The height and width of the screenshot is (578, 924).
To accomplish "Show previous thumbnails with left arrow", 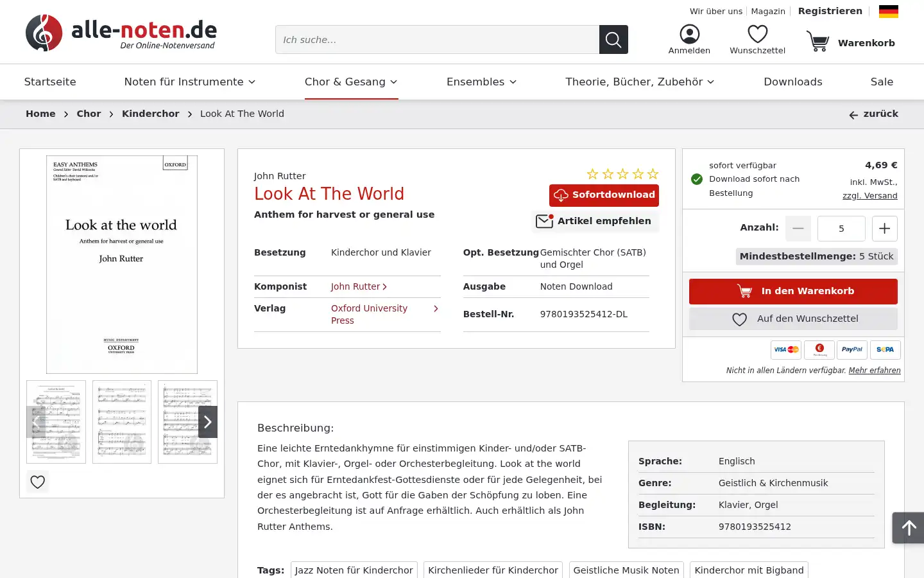I will tap(36, 422).
